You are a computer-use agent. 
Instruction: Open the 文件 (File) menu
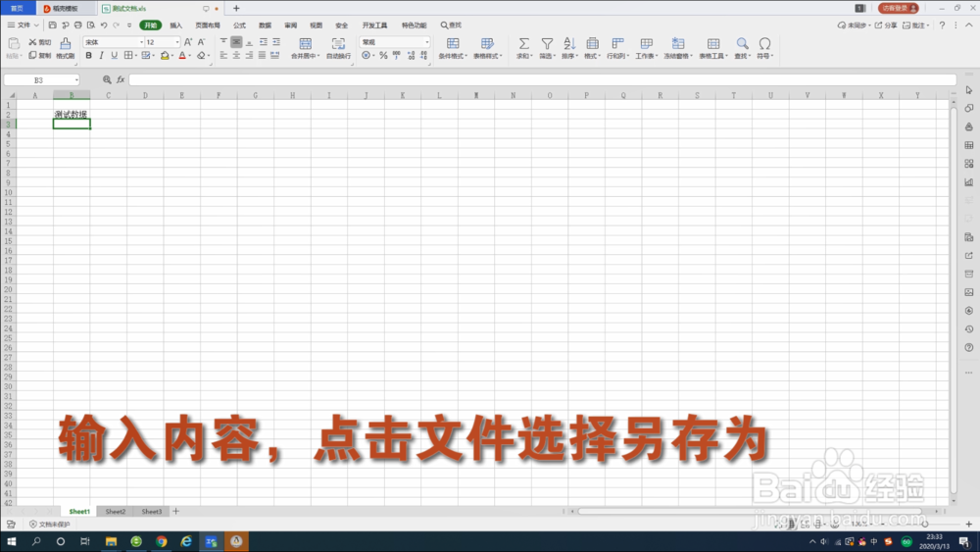(24, 25)
